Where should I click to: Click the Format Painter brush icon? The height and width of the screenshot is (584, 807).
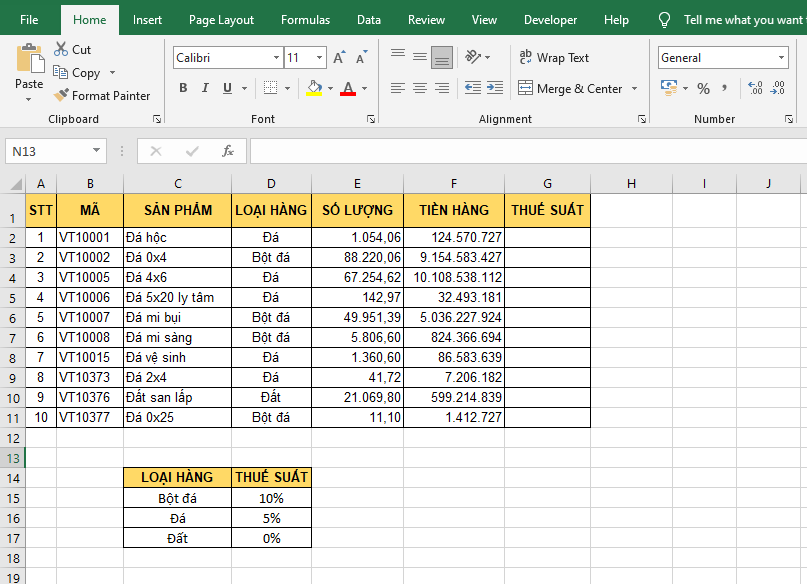point(61,96)
